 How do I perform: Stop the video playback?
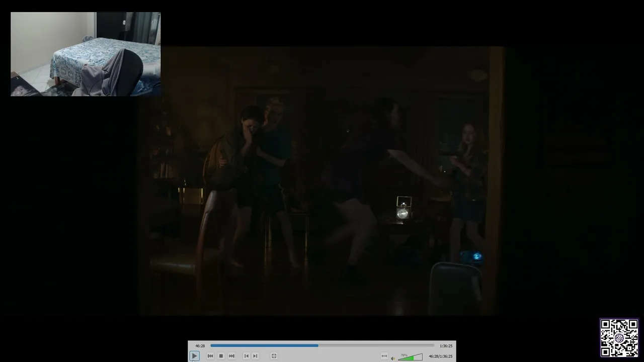[x=221, y=356]
